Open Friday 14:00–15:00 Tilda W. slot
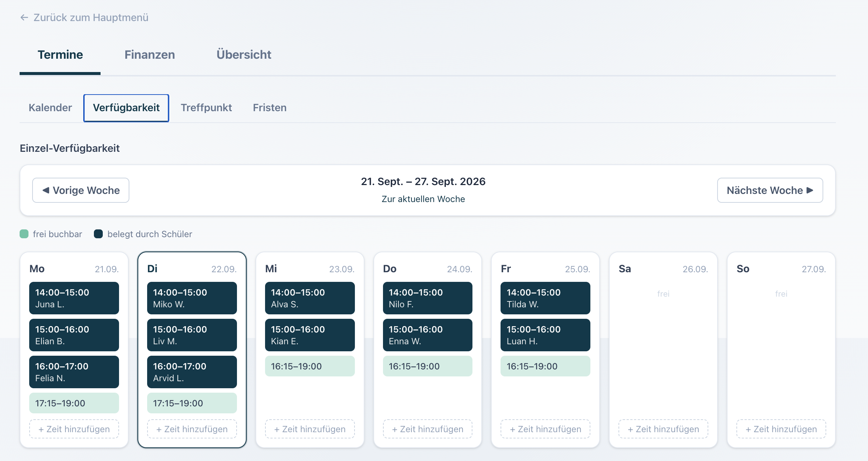Screen dimensions: 868x461 click(x=545, y=298)
